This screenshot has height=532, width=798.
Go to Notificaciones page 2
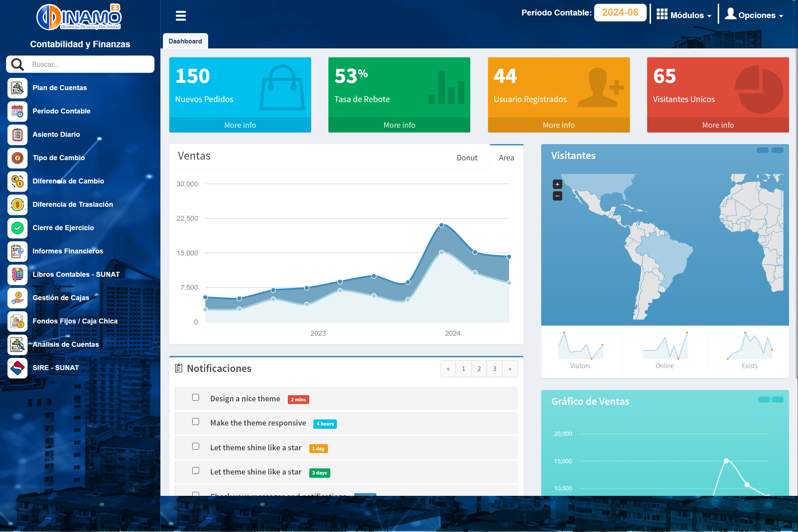click(479, 369)
